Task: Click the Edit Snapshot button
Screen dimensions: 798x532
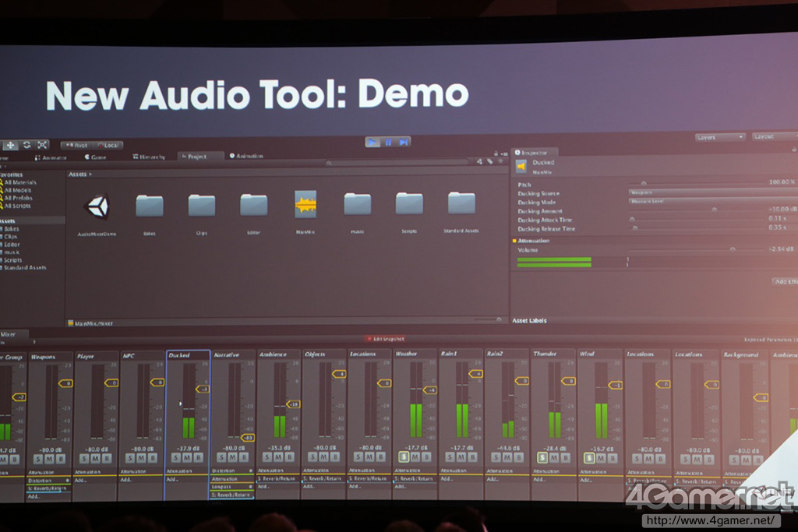Action: coord(386,339)
